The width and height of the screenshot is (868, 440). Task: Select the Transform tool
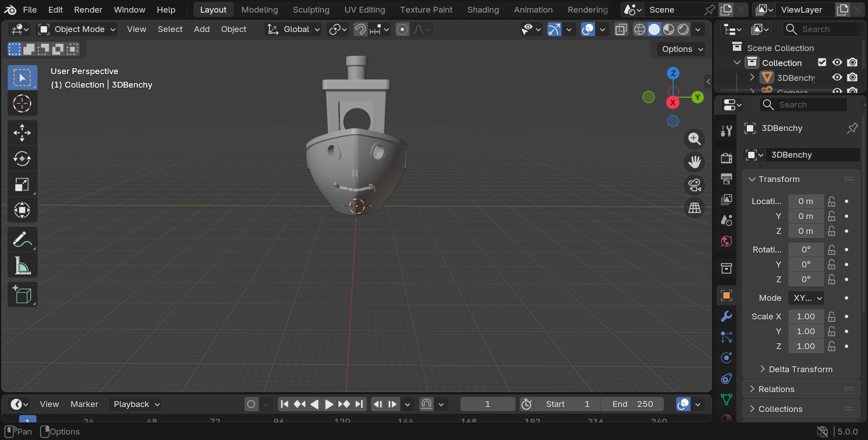pos(22,210)
